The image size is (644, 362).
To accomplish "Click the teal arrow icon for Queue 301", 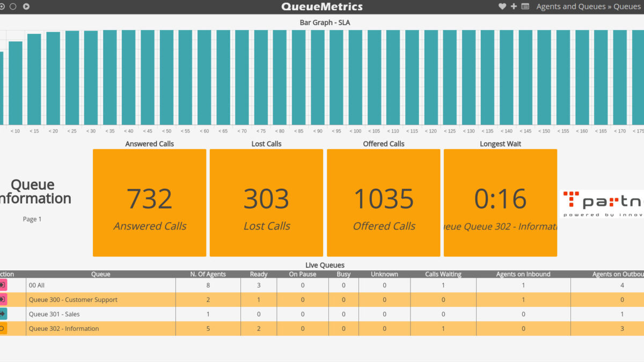I will [3, 314].
